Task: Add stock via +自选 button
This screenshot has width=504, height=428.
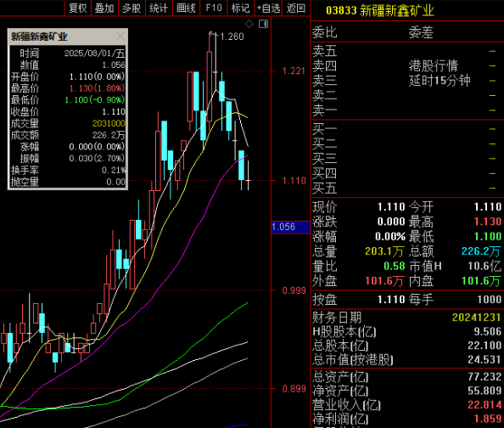Action: (268, 8)
